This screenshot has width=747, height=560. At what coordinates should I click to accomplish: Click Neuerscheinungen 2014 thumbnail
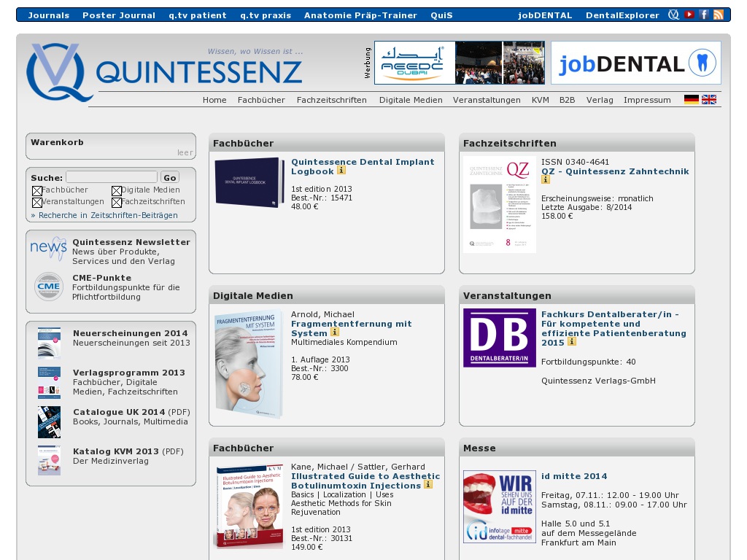[x=49, y=342]
